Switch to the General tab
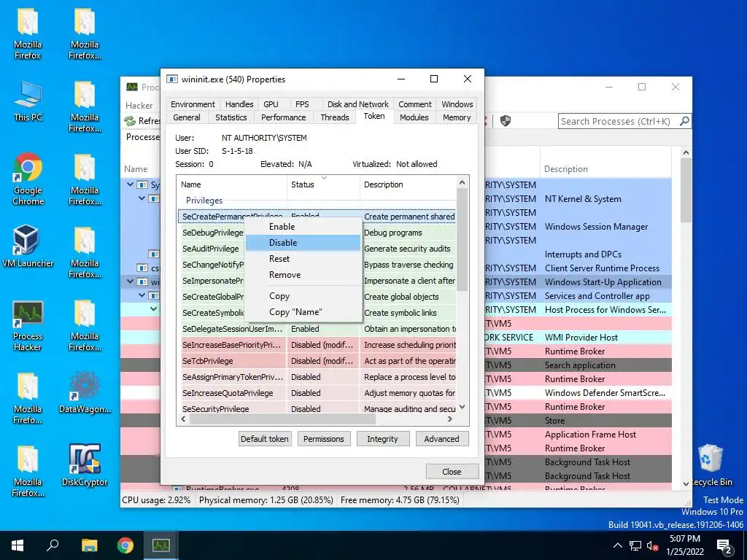This screenshot has height=560, width=747. (x=187, y=117)
